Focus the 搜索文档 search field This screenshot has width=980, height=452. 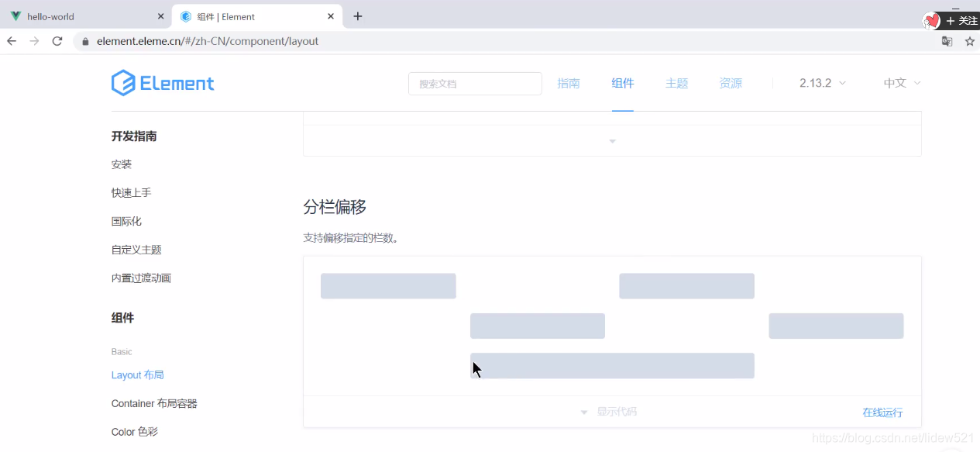tap(475, 84)
